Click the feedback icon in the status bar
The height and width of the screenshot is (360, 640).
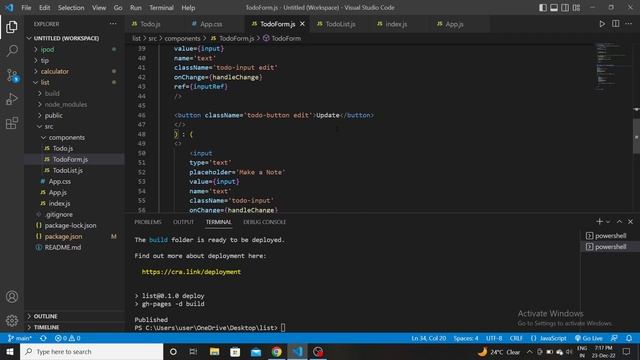pyautogui.click(x=614, y=338)
